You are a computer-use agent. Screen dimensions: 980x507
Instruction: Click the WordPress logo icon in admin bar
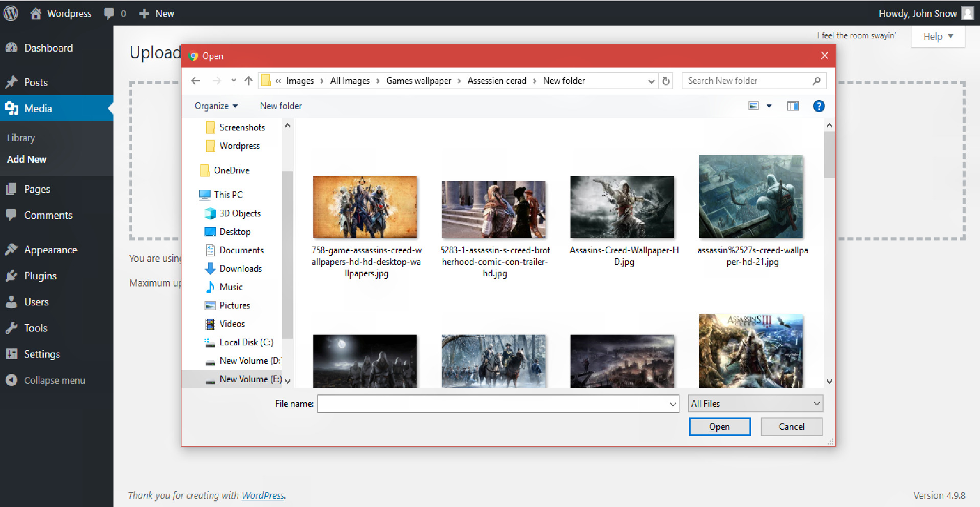[x=11, y=13]
